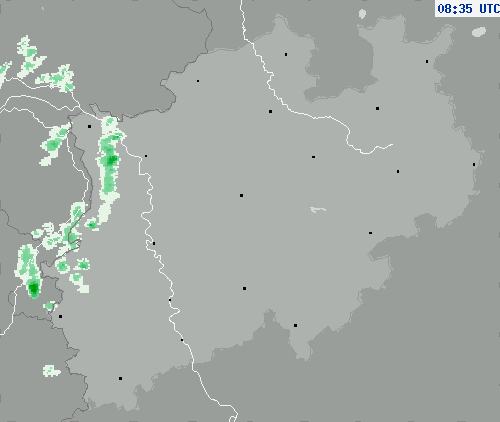Select the darkest green rain cell at bottom-left

click(33, 288)
